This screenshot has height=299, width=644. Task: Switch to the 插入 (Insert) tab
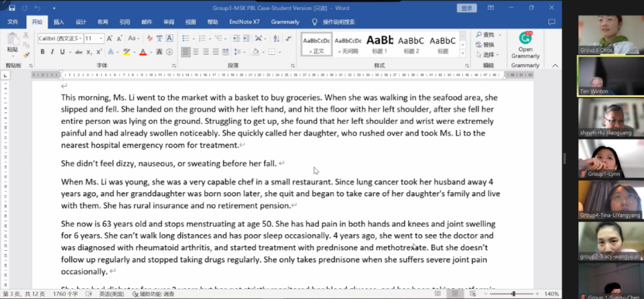[x=59, y=22]
